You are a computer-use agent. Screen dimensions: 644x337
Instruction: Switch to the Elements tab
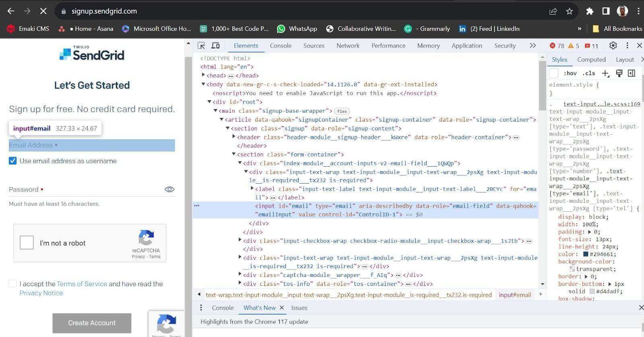(246, 45)
